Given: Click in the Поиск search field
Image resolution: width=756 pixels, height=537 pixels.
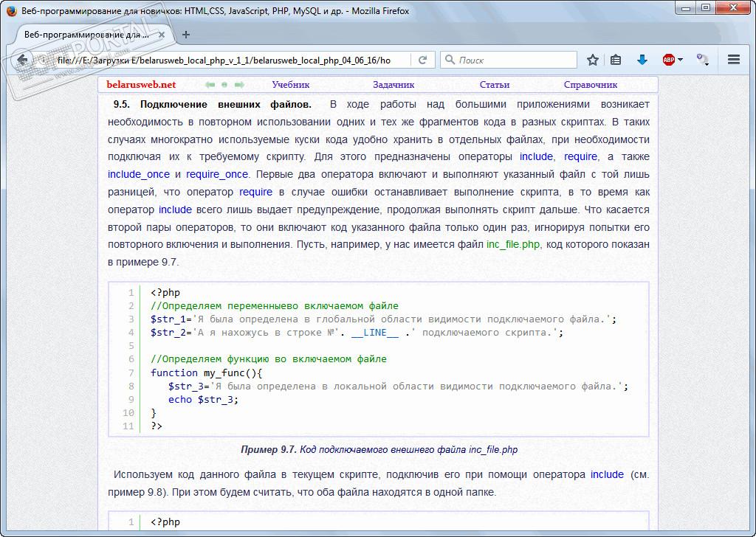Looking at the screenshot, I should pyautogui.click(x=513, y=60).
